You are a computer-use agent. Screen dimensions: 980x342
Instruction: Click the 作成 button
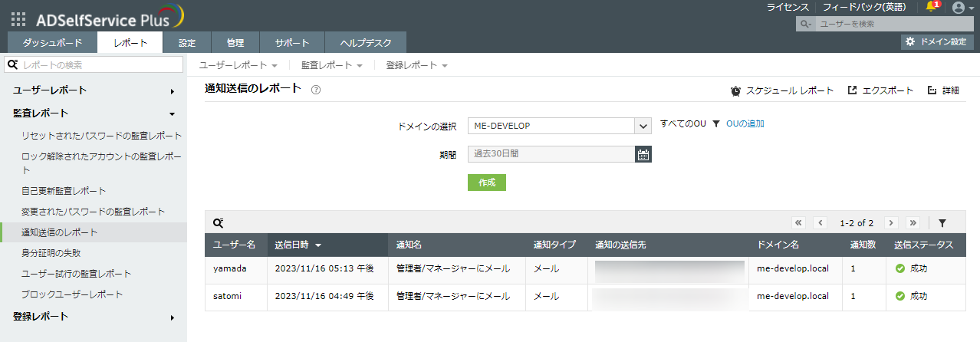click(487, 183)
